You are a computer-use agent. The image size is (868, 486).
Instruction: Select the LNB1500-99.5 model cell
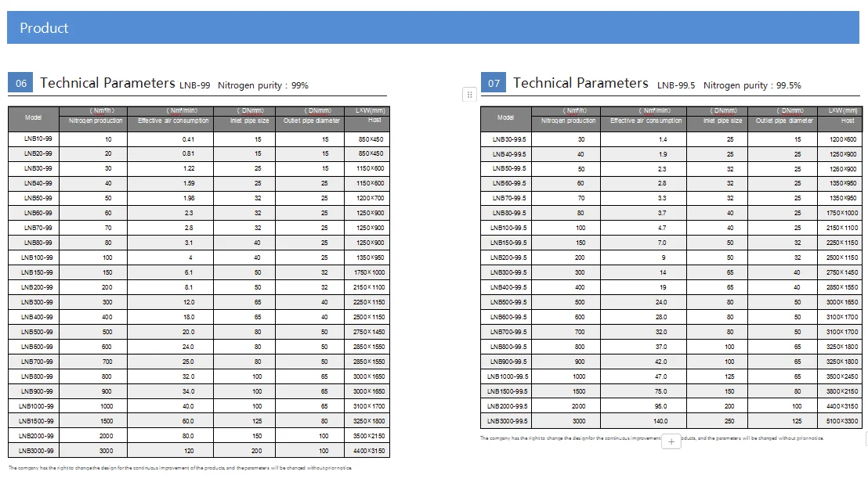[508, 391]
